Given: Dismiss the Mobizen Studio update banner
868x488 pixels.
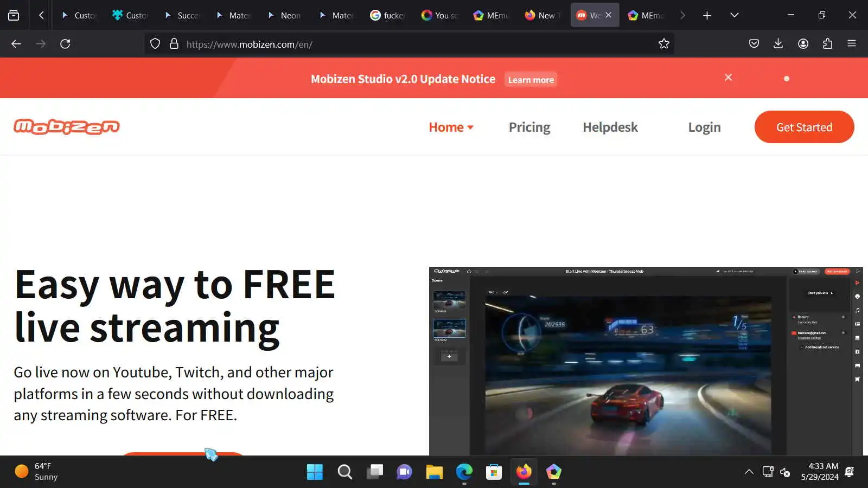Looking at the screenshot, I should [729, 78].
